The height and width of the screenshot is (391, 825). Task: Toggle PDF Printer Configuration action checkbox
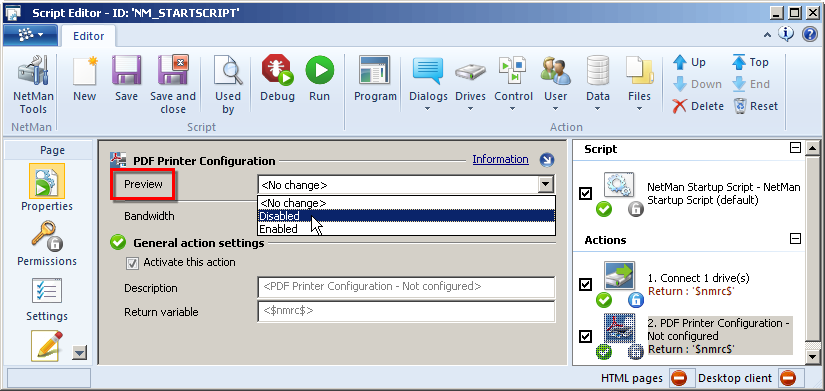coord(585,336)
